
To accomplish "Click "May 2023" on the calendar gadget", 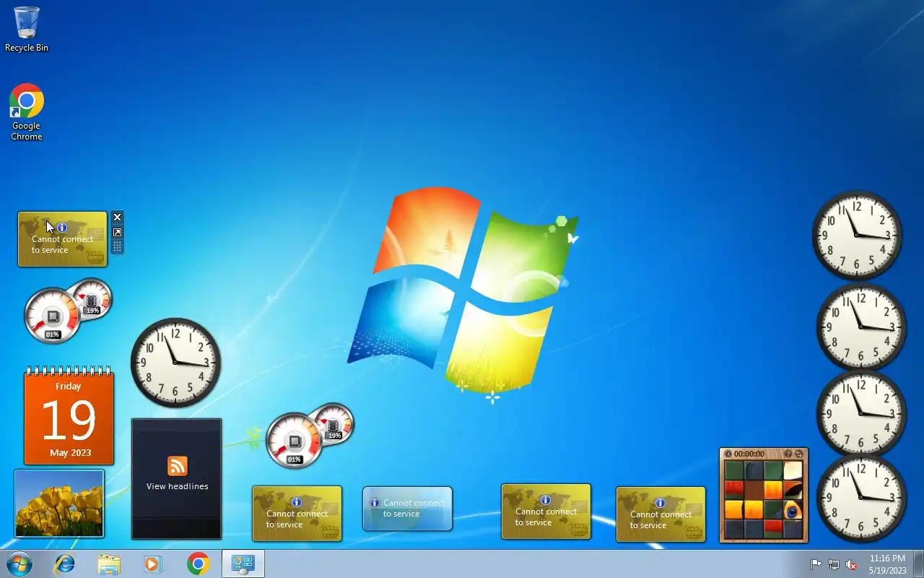I will tap(70, 453).
